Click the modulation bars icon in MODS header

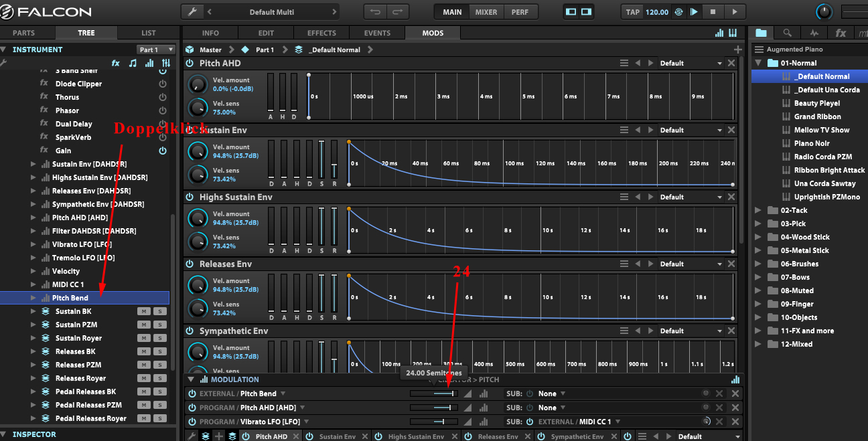click(x=719, y=33)
